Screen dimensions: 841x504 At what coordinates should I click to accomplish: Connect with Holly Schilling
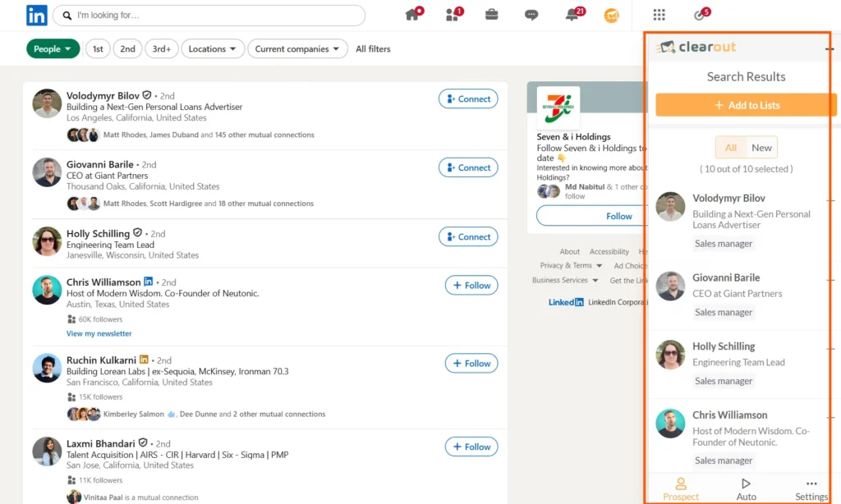[468, 236]
